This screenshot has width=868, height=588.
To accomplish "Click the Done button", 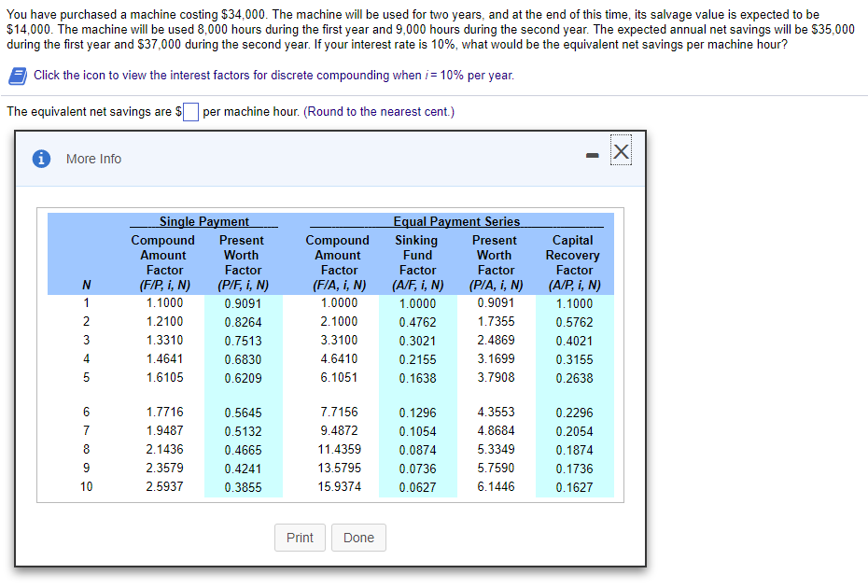I will coord(358,538).
